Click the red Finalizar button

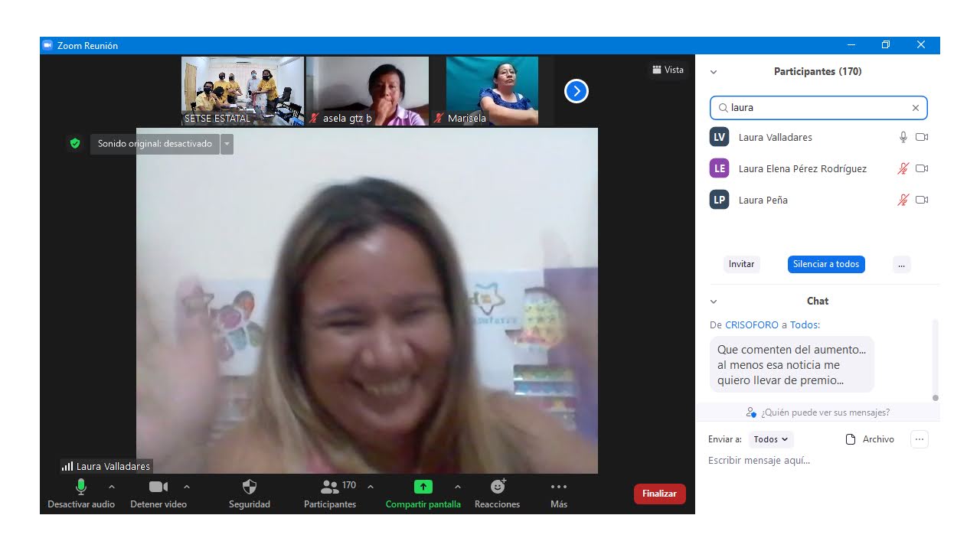(659, 494)
